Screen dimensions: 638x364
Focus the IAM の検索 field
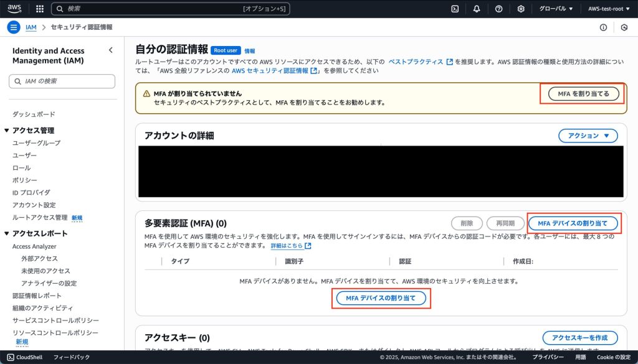click(62, 82)
